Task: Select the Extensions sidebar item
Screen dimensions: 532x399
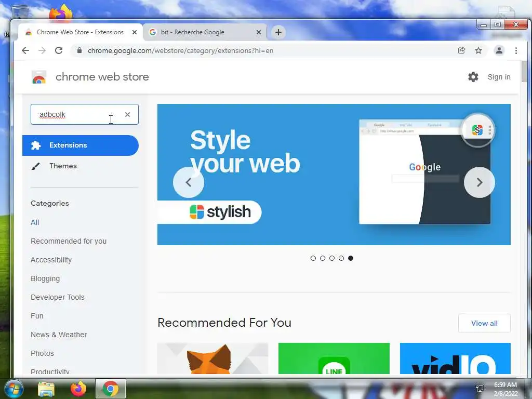Action: click(x=81, y=145)
